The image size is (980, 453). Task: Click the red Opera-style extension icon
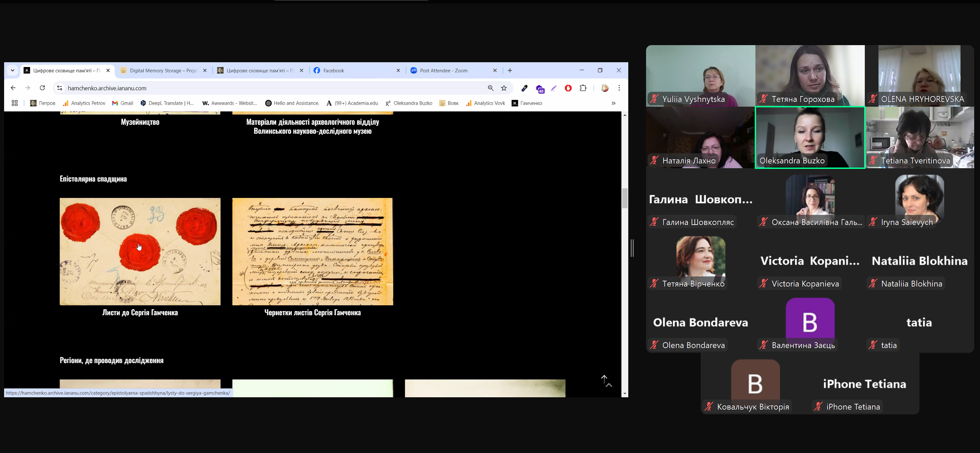[568, 88]
